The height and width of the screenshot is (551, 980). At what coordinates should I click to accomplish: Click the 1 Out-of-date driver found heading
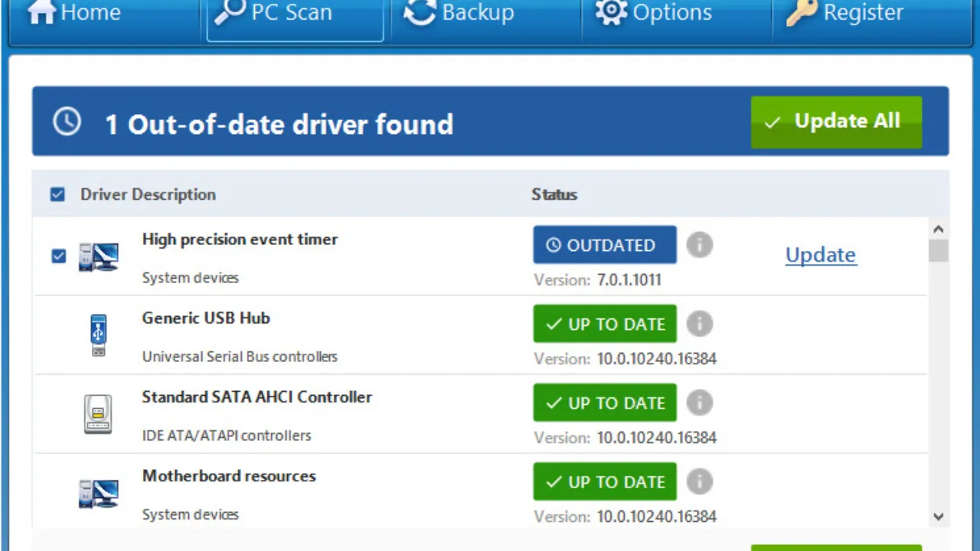(x=279, y=124)
